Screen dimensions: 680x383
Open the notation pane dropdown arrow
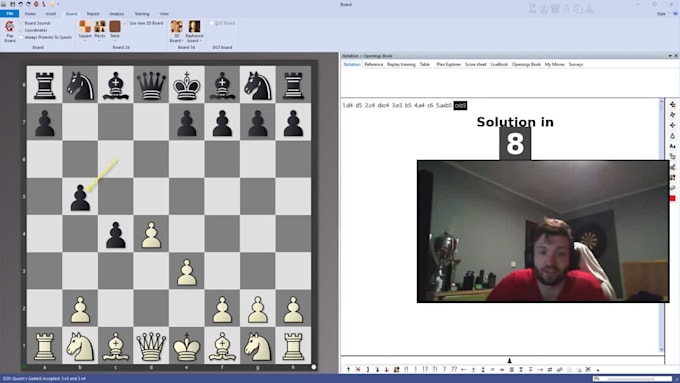point(670,56)
